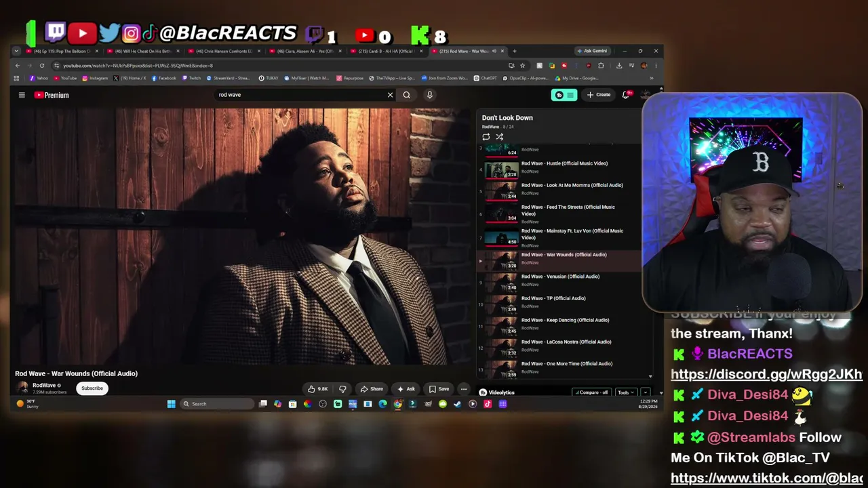Switch to 'Chris Hansen Confronts' tab
The width and height of the screenshot is (868, 488).
[x=224, y=51]
